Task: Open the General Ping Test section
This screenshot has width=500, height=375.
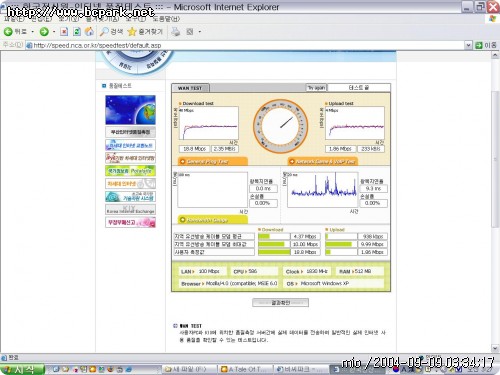Action: [213, 161]
